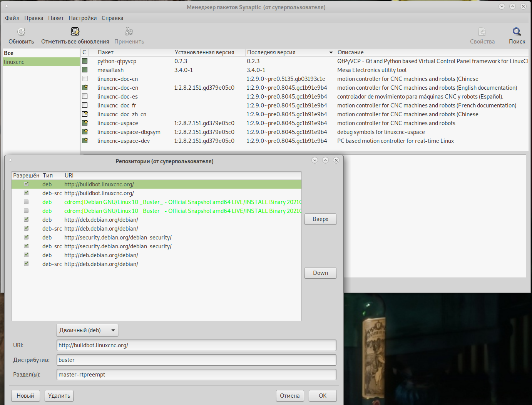Select http://security.debian.org/debian-security/ deb row
532x405 pixels.
tap(156, 238)
